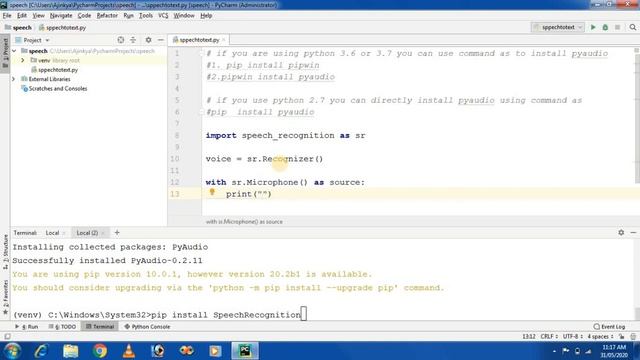Open the Run tool window
The height and width of the screenshot is (360, 640).
pos(27,327)
